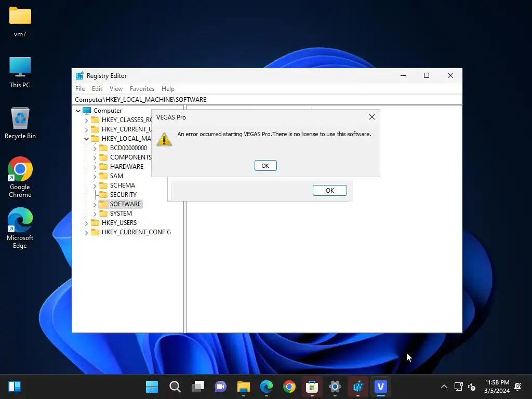Expand the SOFTWARE key

point(95,204)
